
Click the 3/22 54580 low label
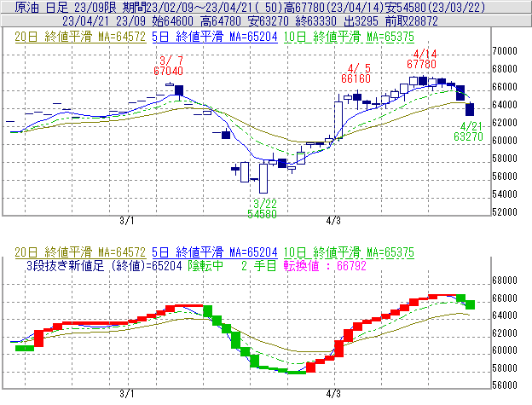263,209
